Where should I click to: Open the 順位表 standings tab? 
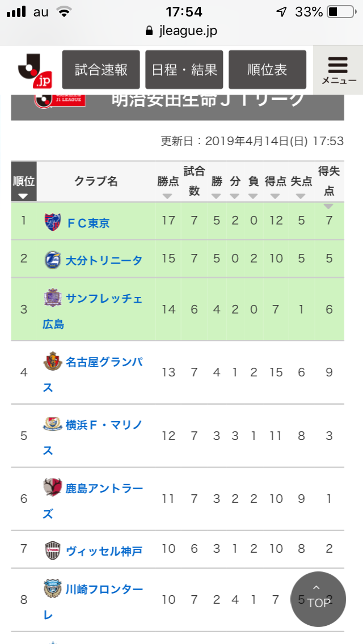(267, 70)
